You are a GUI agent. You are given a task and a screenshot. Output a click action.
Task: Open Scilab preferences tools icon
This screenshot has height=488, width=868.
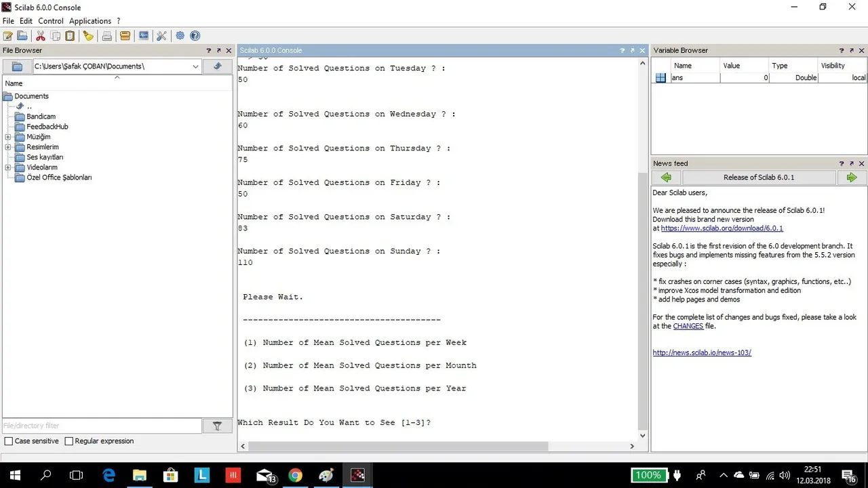coord(161,36)
